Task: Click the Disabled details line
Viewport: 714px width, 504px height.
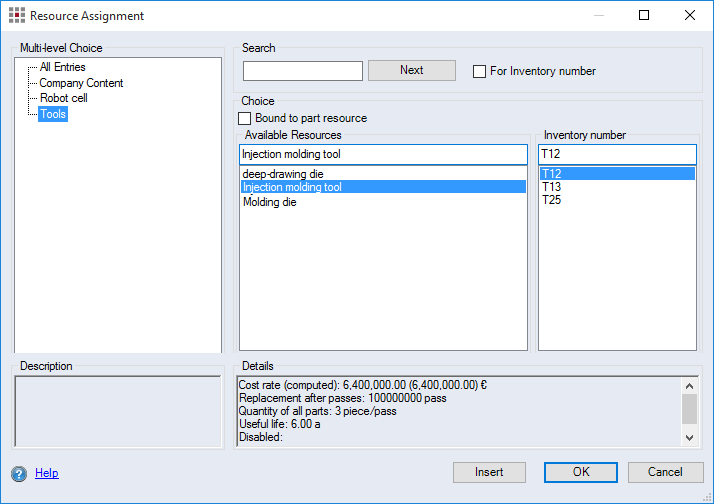Action: (261, 437)
